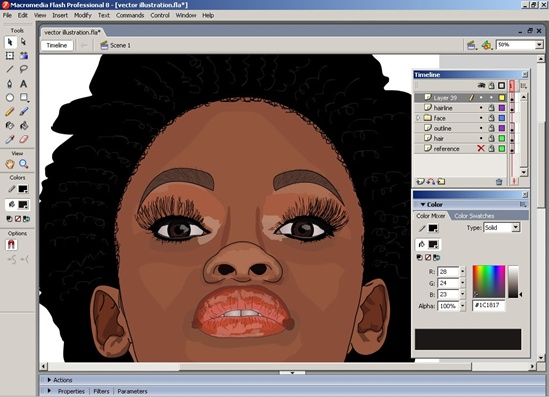Expand the Actions panel

point(49,380)
